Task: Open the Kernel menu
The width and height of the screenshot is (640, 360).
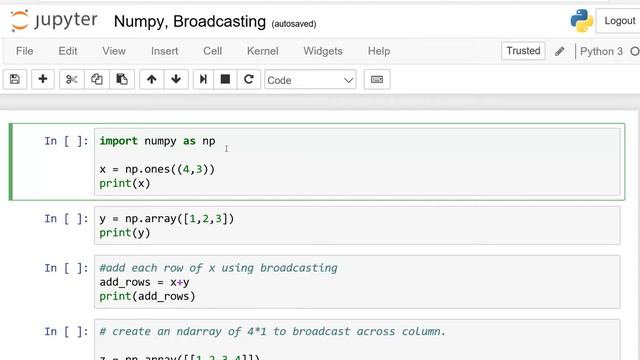Action: coord(262,51)
